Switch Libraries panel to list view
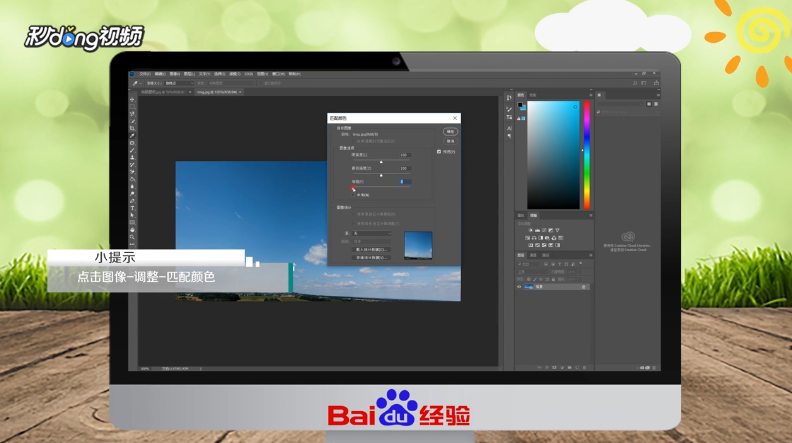 (x=656, y=104)
